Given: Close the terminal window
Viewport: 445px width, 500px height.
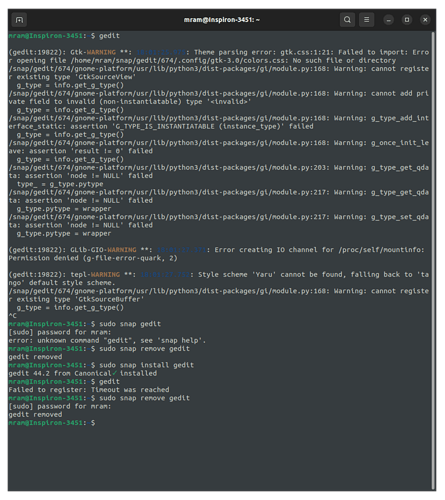Looking at the screenshot, I should [425, 20].
